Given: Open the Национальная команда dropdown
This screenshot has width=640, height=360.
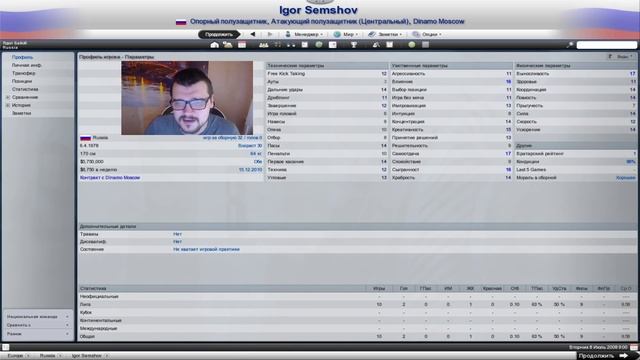Looking at the screenshot, I should pyautogui.click(x=38, y=316).
